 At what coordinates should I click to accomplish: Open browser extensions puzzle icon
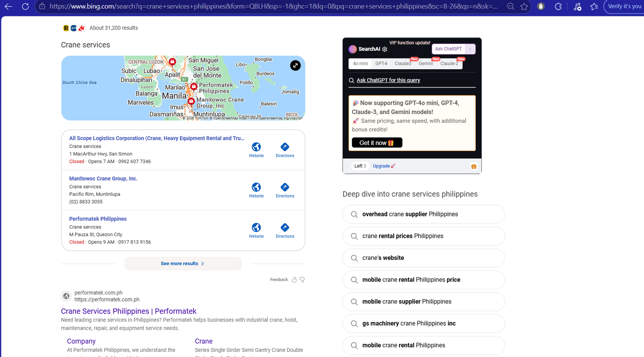pyautogui.click(x=558, y=6)
